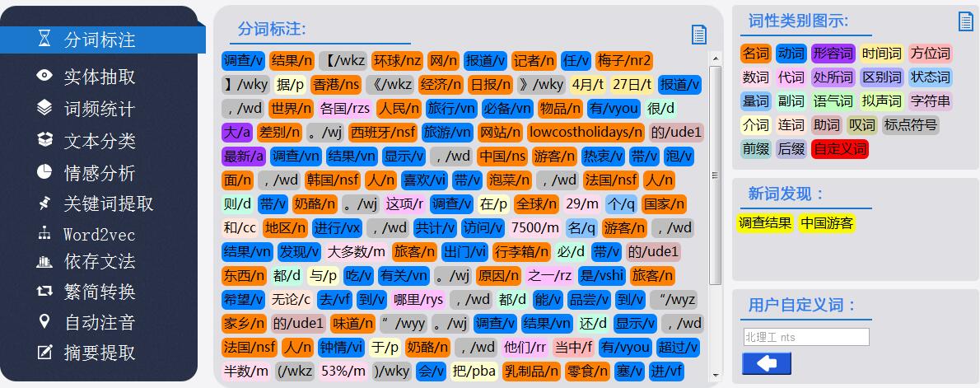The height and width of the screenshot is (388, 980).
Task: Click the edit icon for 摘要提取
Action: 44,352
